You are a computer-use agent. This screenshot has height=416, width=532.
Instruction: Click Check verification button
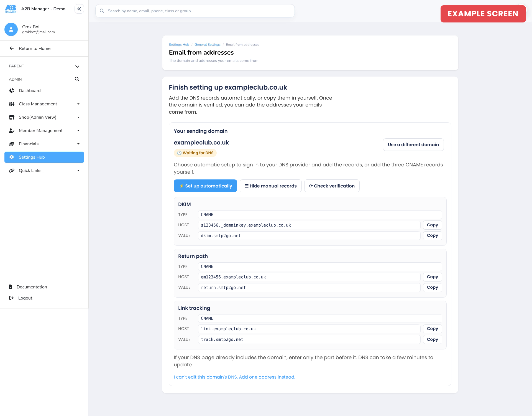click(332, 186)
